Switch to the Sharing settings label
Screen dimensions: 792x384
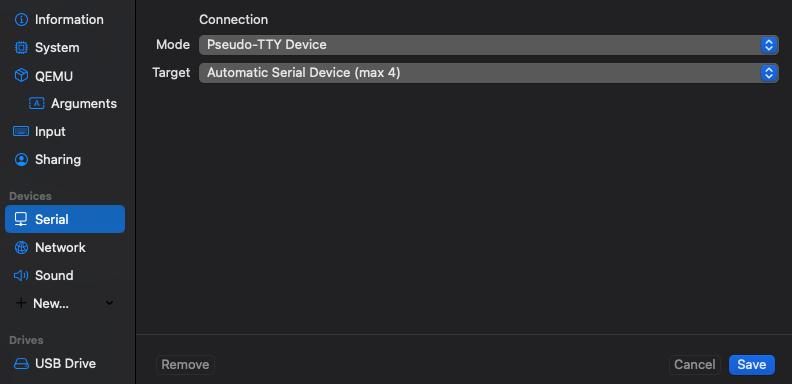(58, 160)
